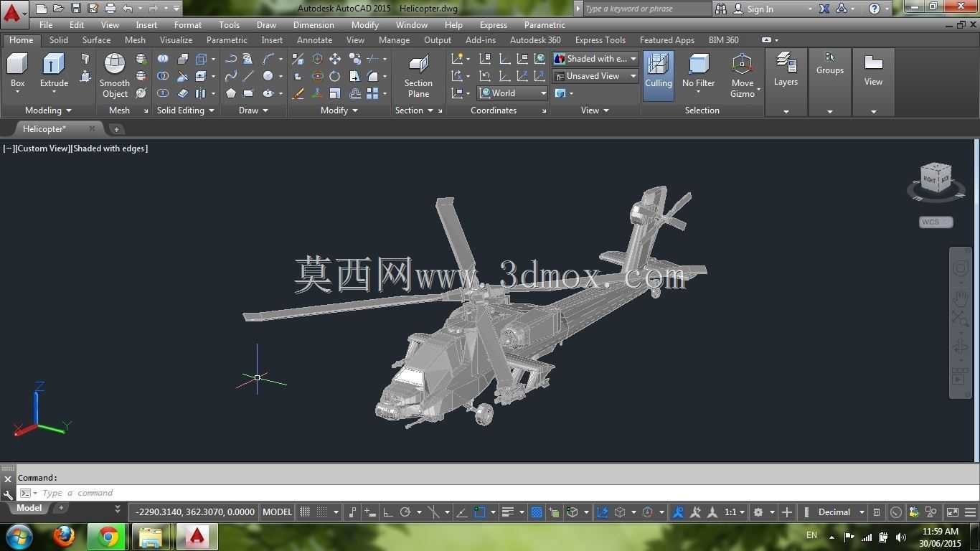Open Firefox from the taskbar
The height and width of the screenshot is (551, 980).
pyautogui.click(x=64, y=537)
